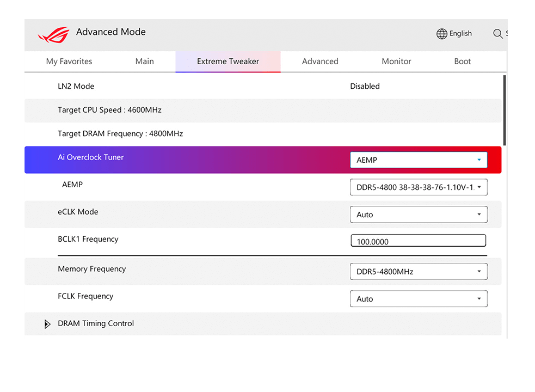Screen dimensions: 535x392
Task: Click the globe language icon
Action: [x=441, y=34]
